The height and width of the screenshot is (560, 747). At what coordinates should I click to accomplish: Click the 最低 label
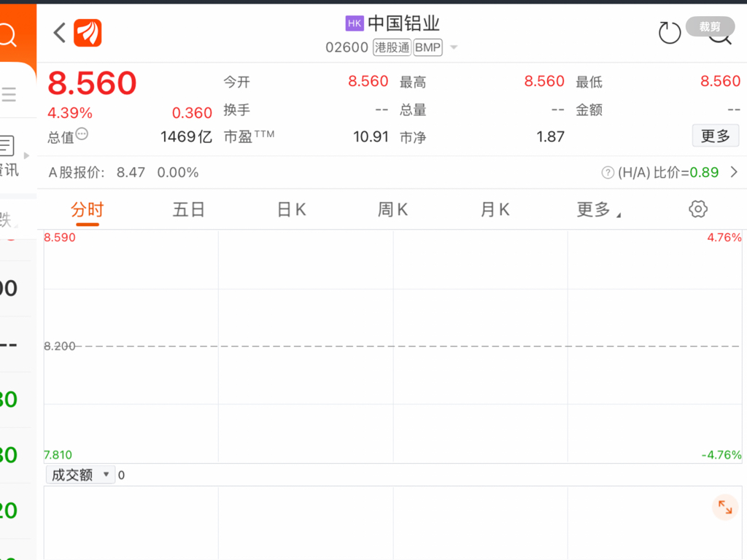(589, 82)
